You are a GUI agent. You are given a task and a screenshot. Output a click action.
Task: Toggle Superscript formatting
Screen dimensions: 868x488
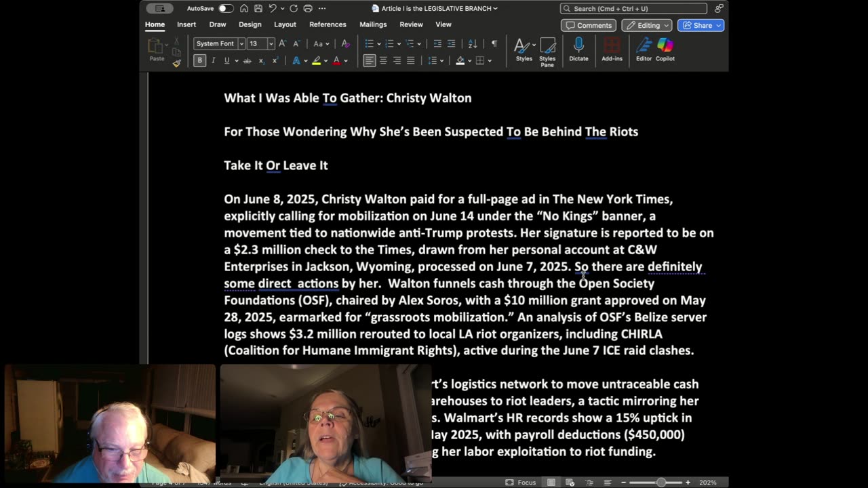[275, 60]
